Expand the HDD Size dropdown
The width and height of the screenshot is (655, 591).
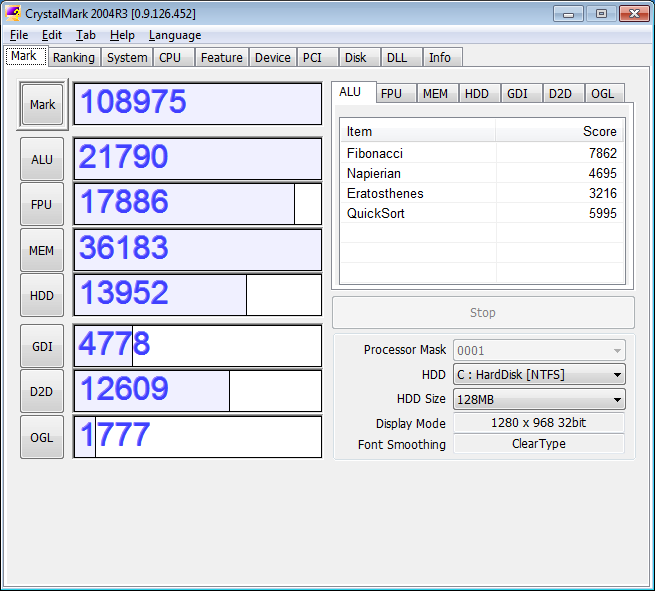click(539, 399)
